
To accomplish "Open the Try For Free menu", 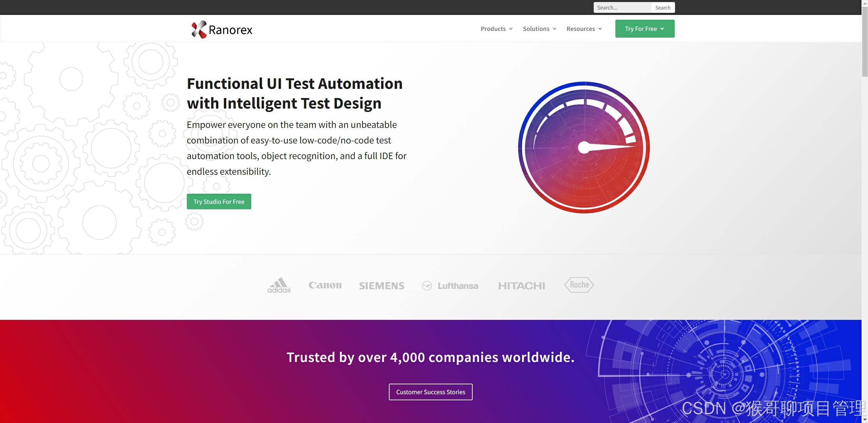I will click(645, 29).
